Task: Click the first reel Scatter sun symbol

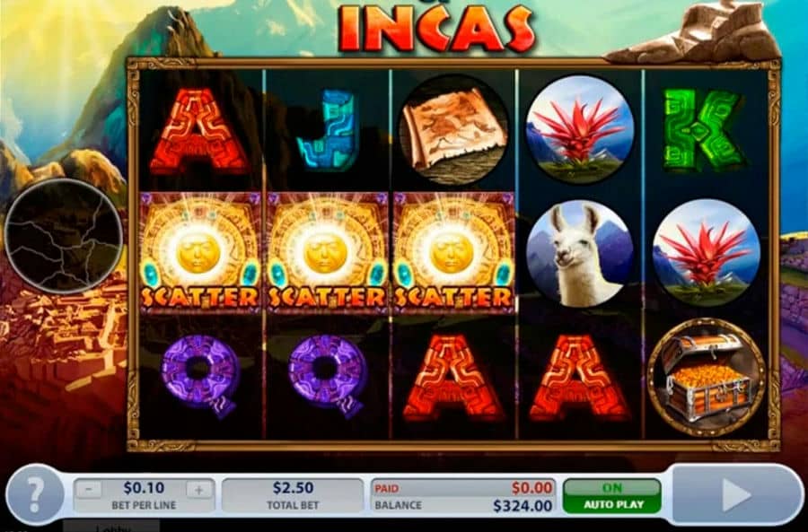Action: 200,253
